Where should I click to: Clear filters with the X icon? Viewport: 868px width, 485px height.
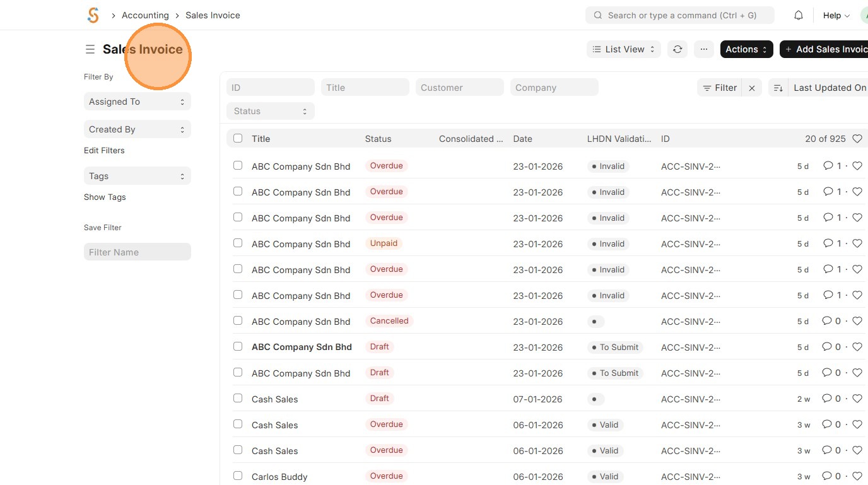coord(752,88)
